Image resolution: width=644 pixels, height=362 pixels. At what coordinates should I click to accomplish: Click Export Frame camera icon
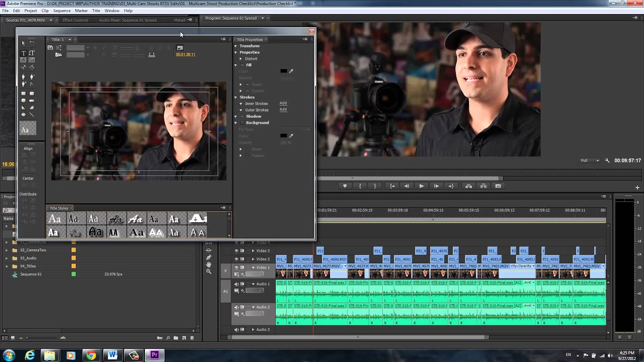pos(498,186)
